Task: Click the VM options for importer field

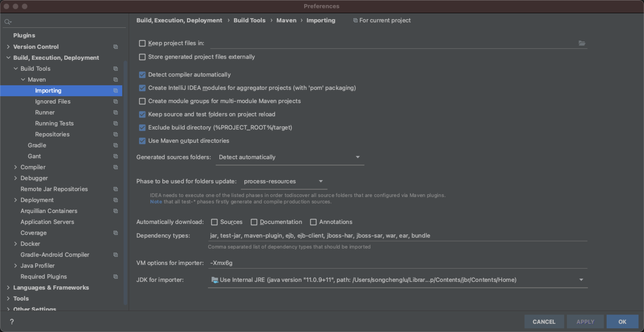Action: (397, 263)
